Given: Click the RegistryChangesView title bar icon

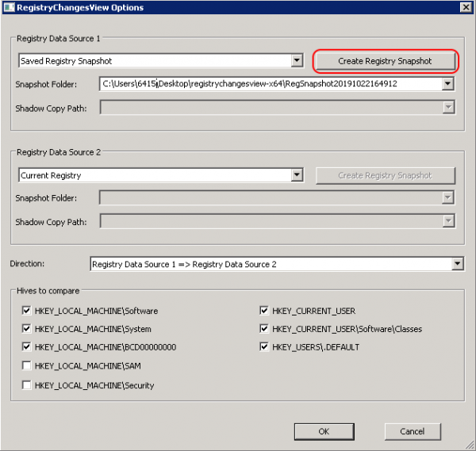Looking at the screenshot, I should [9, 7].
